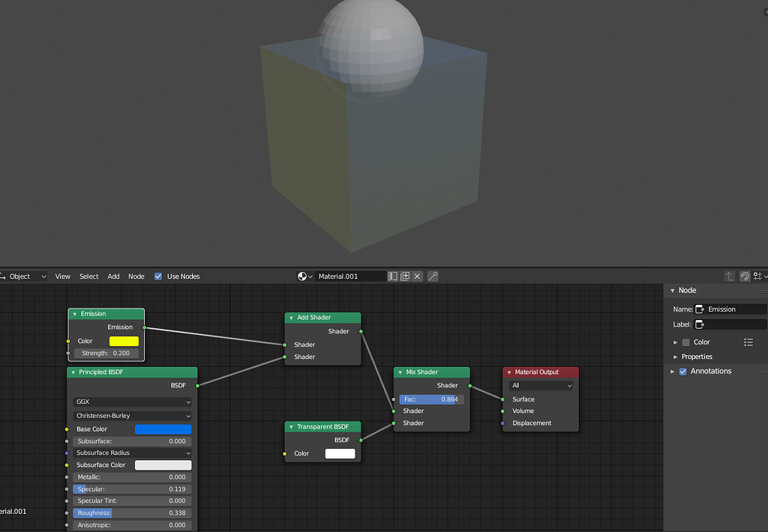Unlink Material.001 using the X icon
Screen dimensions: 768x532
(418, 276)
